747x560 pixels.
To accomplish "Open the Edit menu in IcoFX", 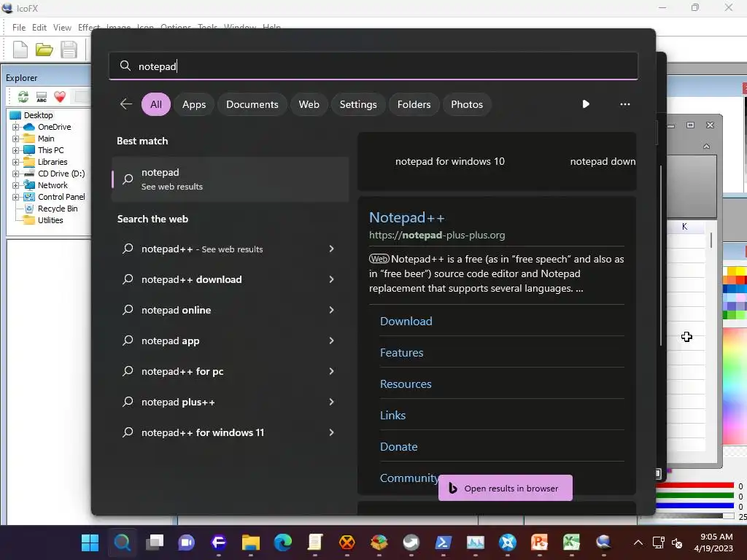I will pyautogui.click(x=39, y=28).
